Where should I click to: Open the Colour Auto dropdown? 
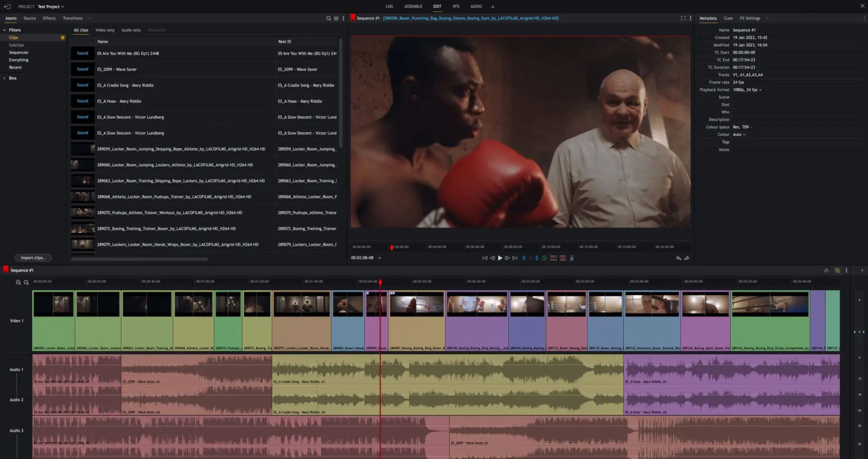tap(739, 135)
